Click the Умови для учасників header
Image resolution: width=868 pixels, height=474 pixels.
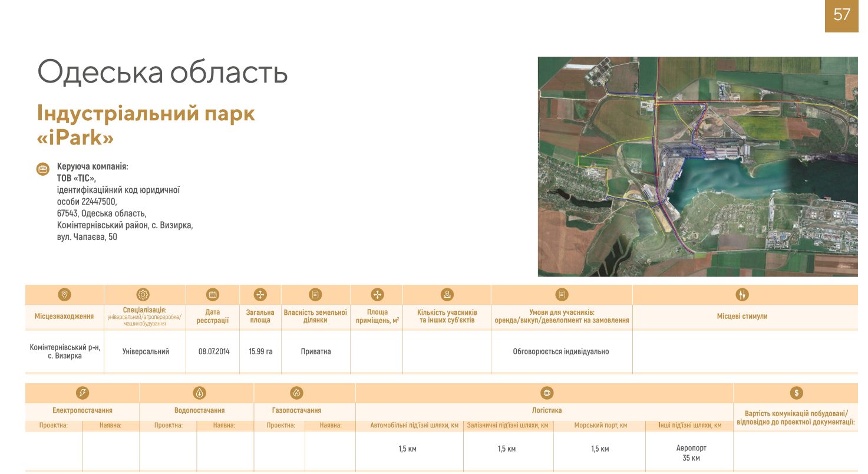tap(562, 317)
